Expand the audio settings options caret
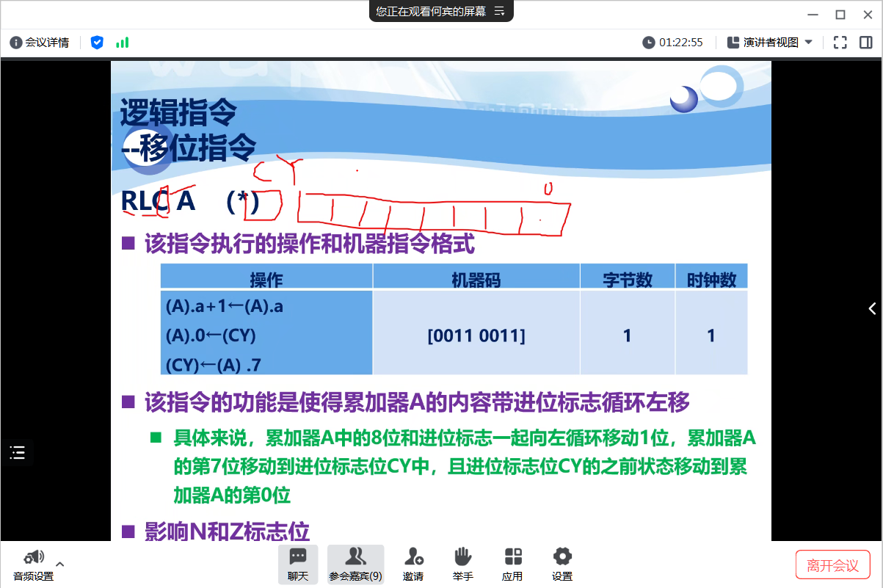Image resolution: width=883 pixels, height=588 pixels. (x=60, y=565)
